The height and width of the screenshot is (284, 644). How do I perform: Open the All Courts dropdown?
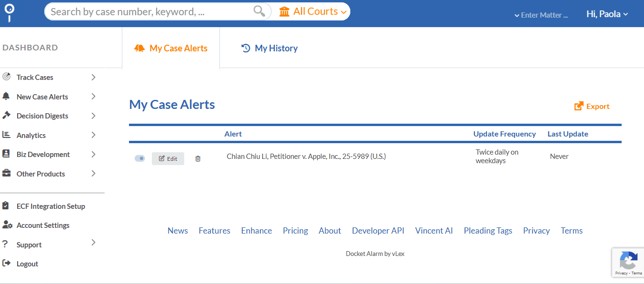313,11
